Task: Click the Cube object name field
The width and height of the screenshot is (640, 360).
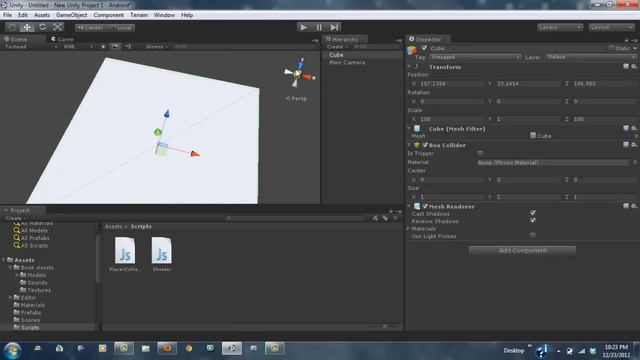Action: tap(517, 48)
